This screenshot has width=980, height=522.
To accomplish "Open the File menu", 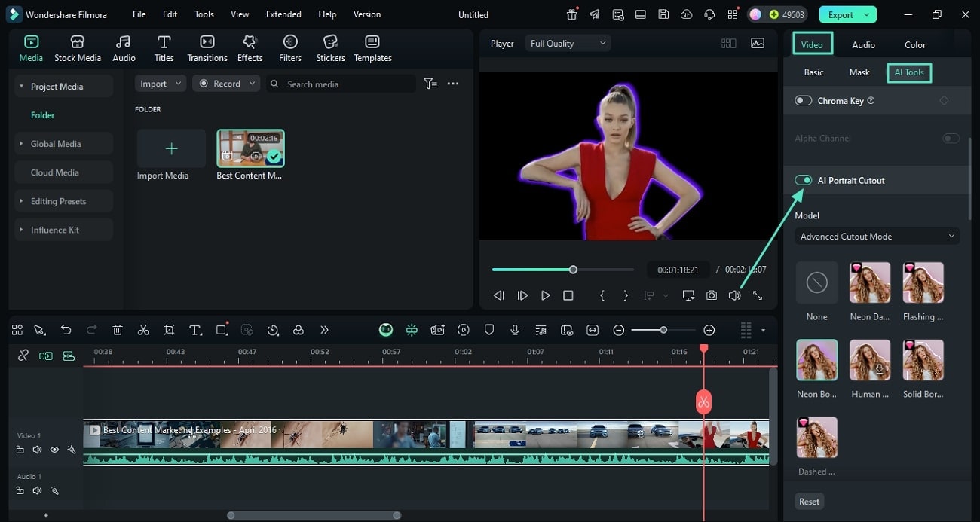I will click(139, 14).
